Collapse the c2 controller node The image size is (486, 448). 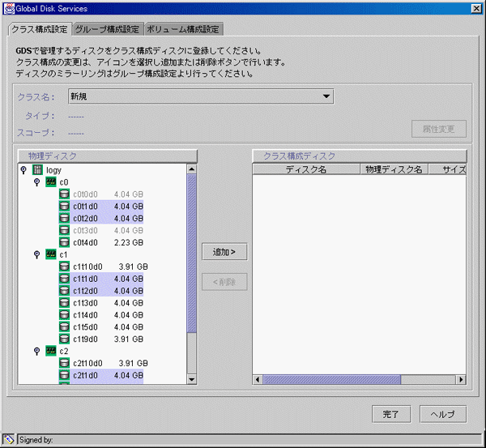[37, 351]
